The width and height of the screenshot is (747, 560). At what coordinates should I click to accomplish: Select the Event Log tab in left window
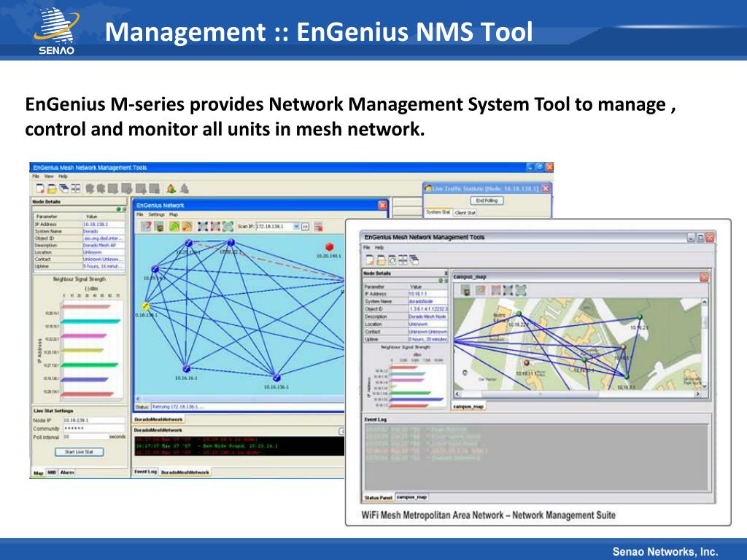click(145, 472)
